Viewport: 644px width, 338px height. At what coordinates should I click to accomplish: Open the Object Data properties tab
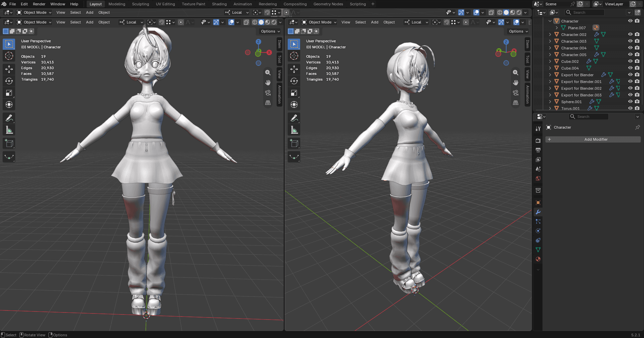coord(538,250)
